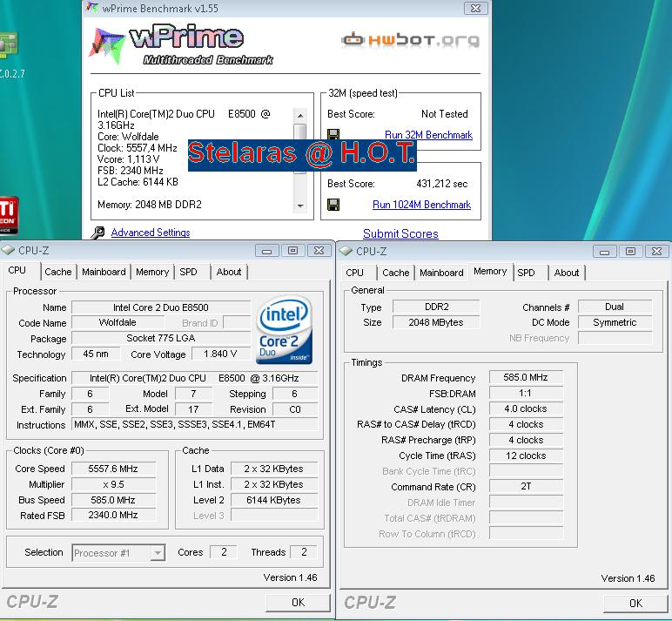Click the Threads count field
The height and width of the screenshot is (621, 672).
[304, 552]
